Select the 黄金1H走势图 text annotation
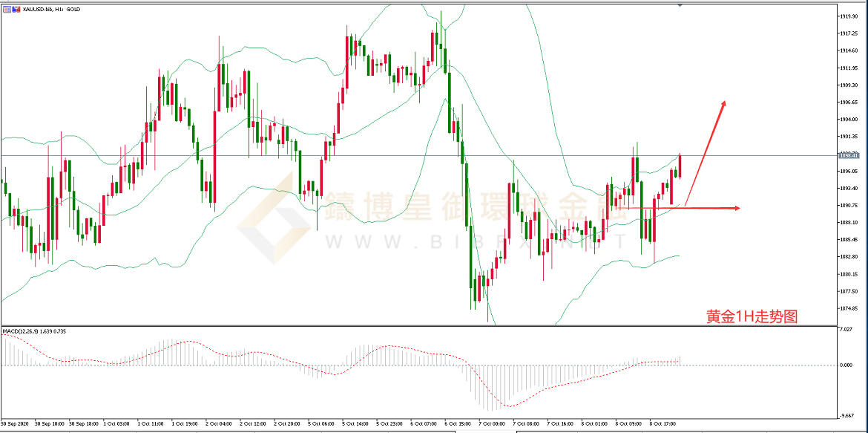 [x=752, y=316]
